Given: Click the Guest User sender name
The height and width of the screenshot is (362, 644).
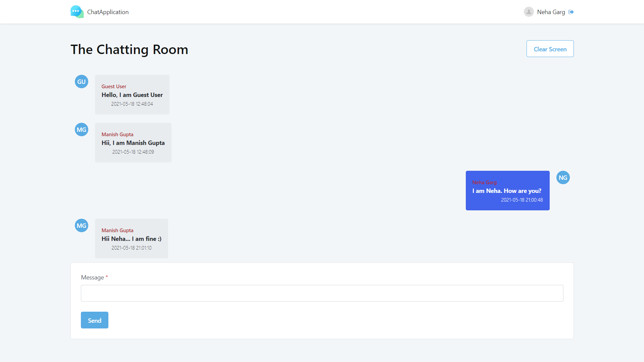Looking at the screenshot, I should 114,87.
